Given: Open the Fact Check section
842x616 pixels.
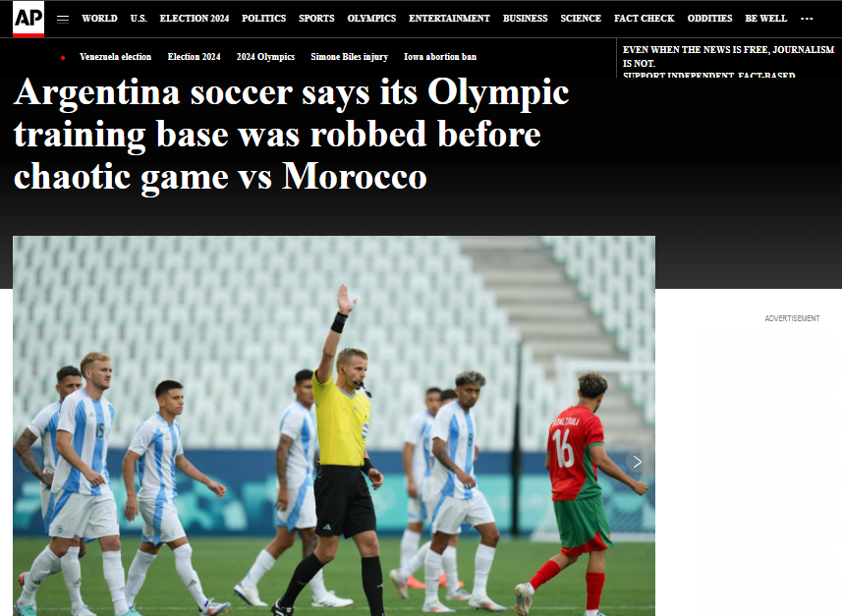Looking at the screenshot, I should (x=644, y=19).
